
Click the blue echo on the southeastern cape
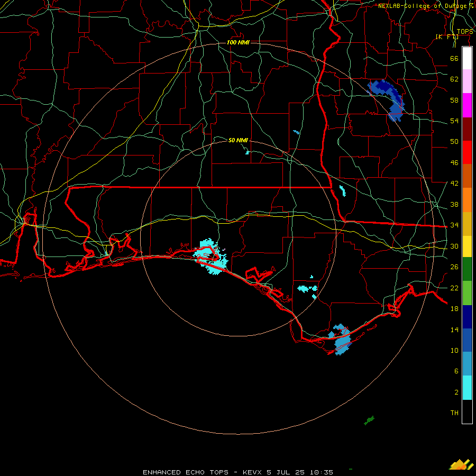341,340
